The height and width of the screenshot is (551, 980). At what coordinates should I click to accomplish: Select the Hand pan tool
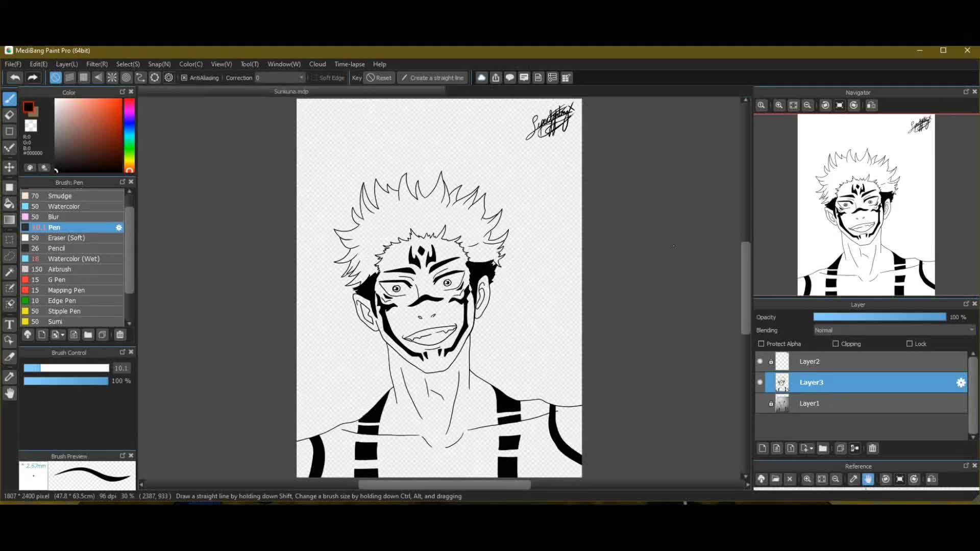click(9, 393)
